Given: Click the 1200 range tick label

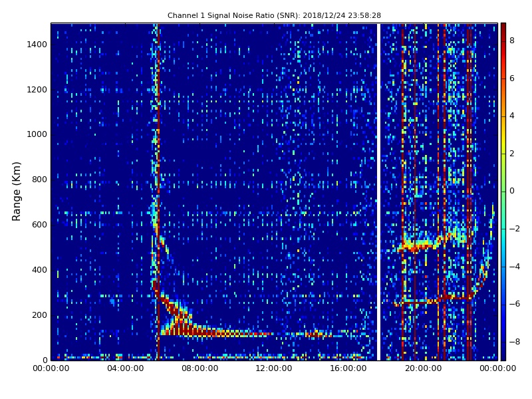Looking at the screenshot, I should point(37,90).
